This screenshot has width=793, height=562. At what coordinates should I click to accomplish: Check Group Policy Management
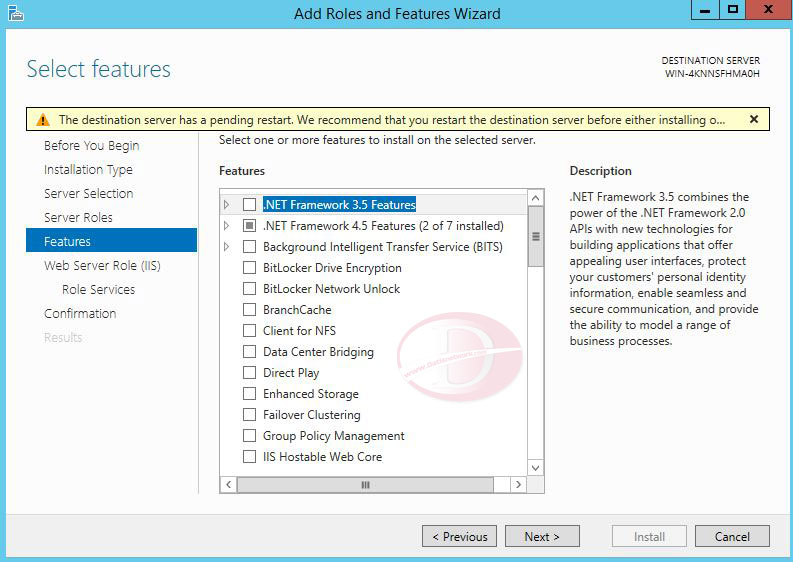pos(249,436)
